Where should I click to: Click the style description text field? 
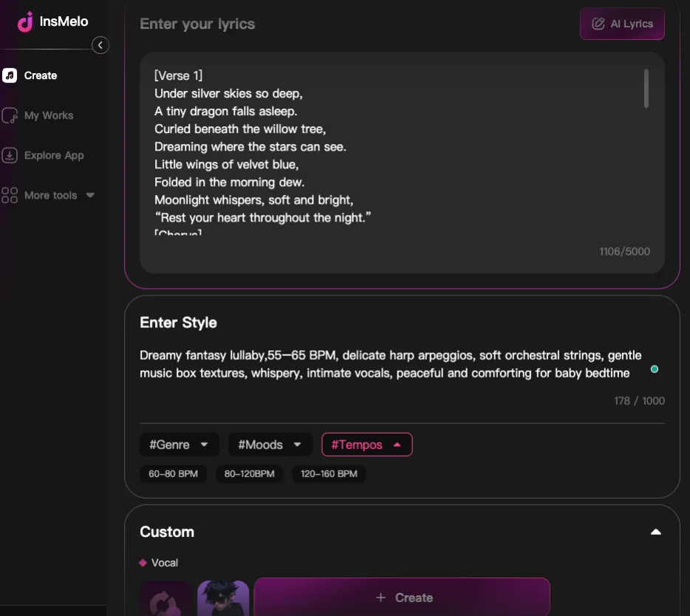click(x=390, y=364)
